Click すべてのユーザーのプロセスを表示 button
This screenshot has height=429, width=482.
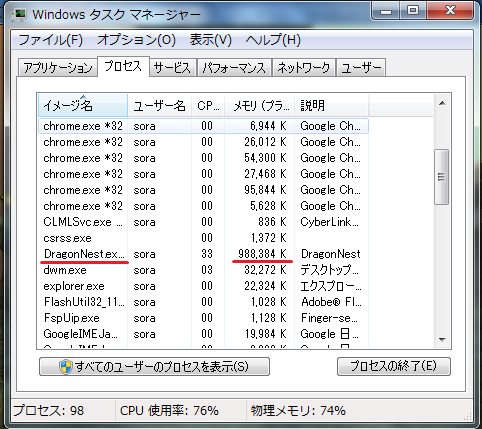pos(154,367)
